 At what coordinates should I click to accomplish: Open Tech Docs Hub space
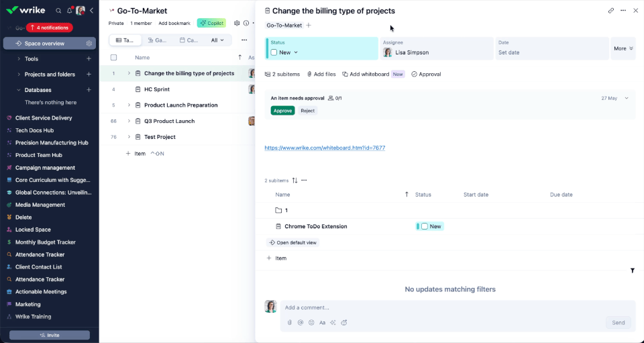(x=34, y=130)
